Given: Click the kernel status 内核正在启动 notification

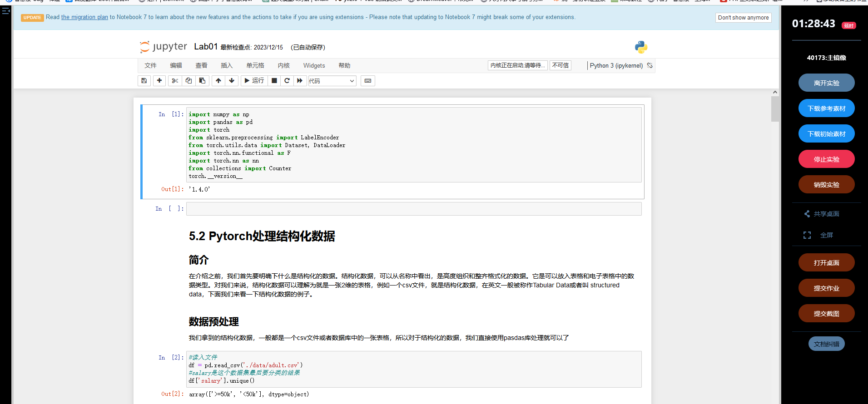Looking at the screenshot, I should (x=518, y=65).
